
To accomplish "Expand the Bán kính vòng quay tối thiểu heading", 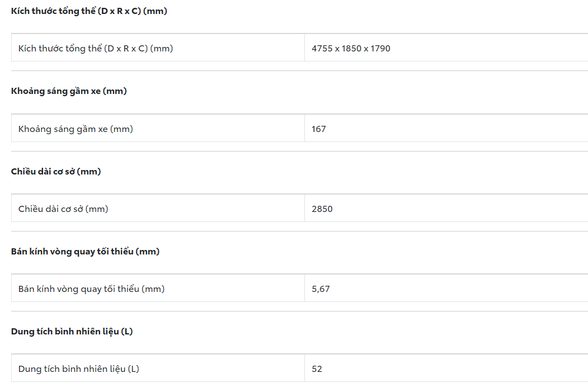I will [x=85, y=252].
